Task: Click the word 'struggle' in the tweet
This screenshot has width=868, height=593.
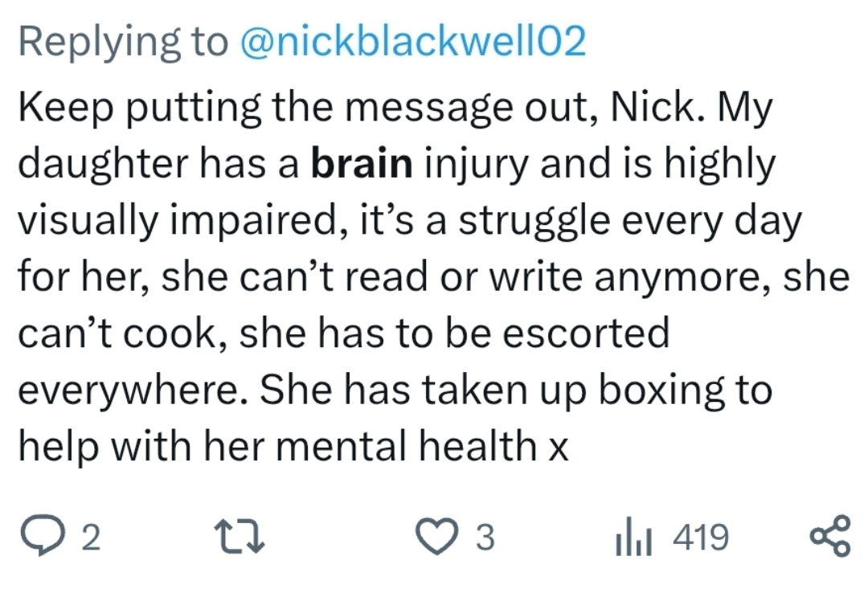Action: (x=534, y=222)
